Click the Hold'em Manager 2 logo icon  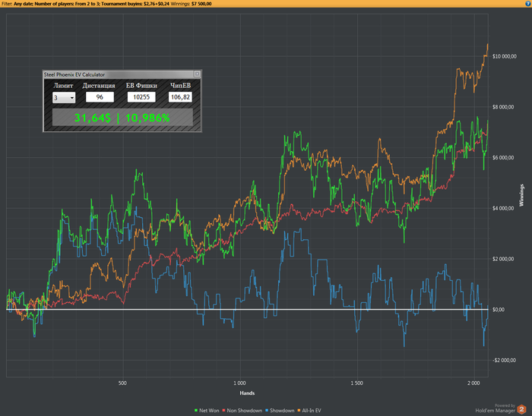click(521, 409)
